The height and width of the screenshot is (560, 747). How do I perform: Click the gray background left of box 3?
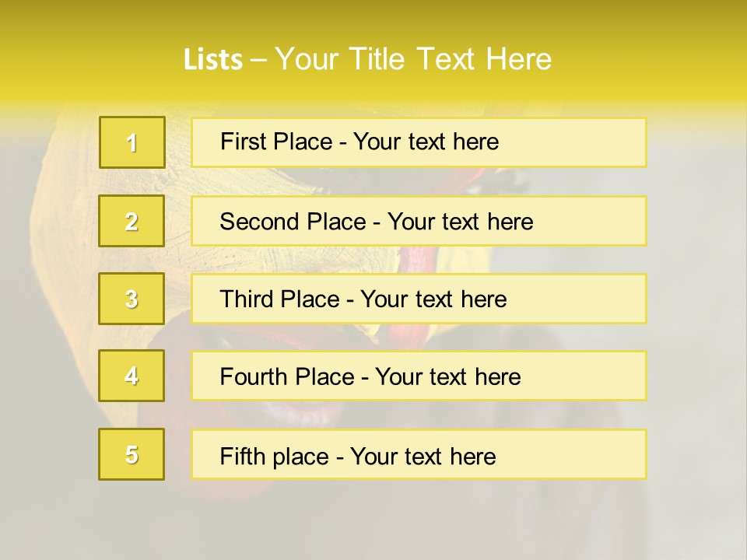[x=47, y=299]
